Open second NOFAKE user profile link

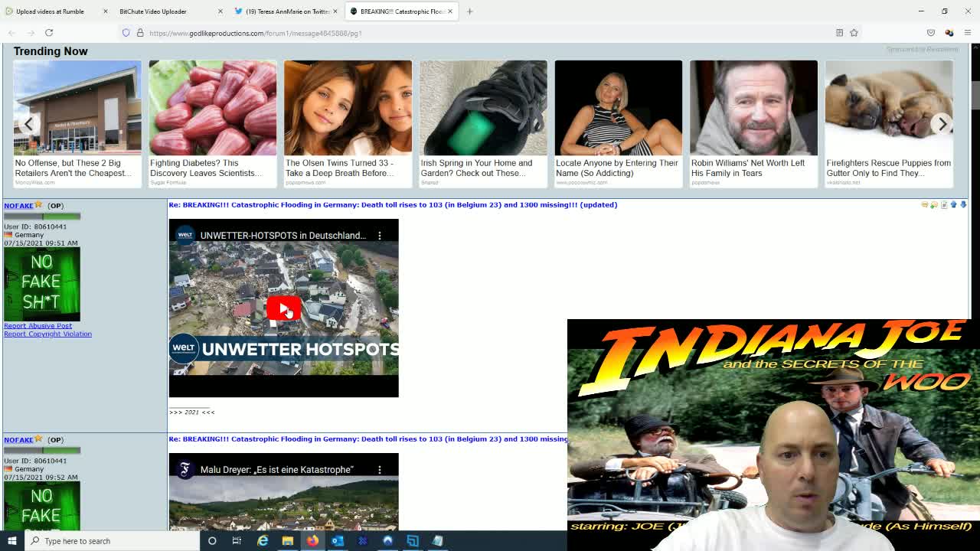coord(18,440)
